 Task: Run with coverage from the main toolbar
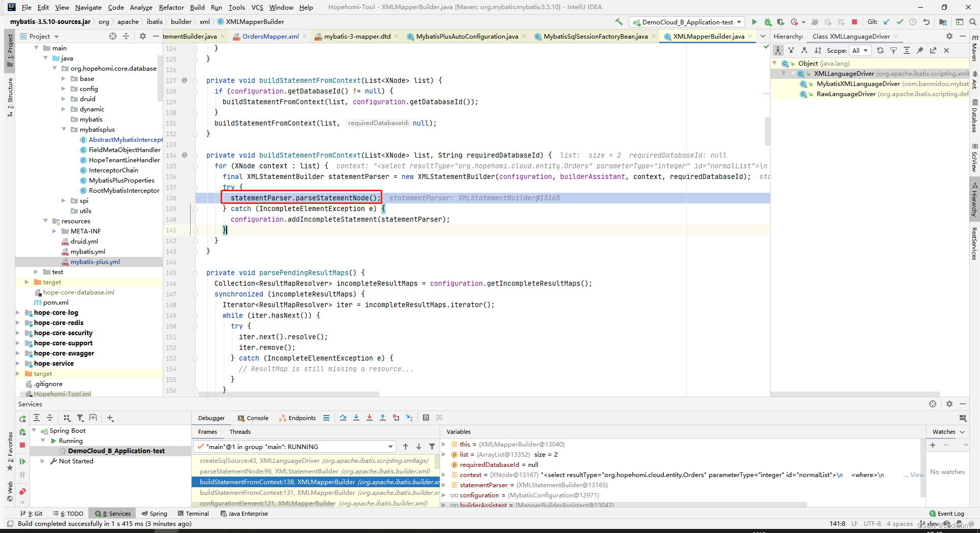tap(781, 22)
